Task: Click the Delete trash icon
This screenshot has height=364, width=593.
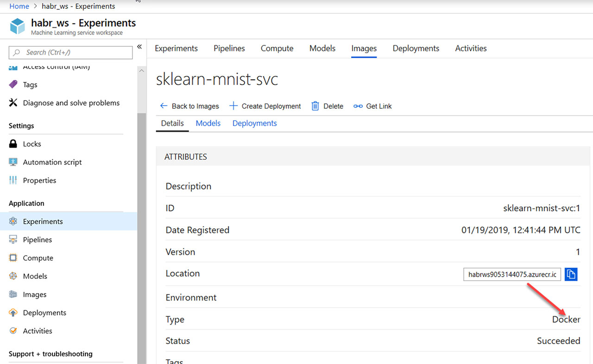Action: pos(315,106)
